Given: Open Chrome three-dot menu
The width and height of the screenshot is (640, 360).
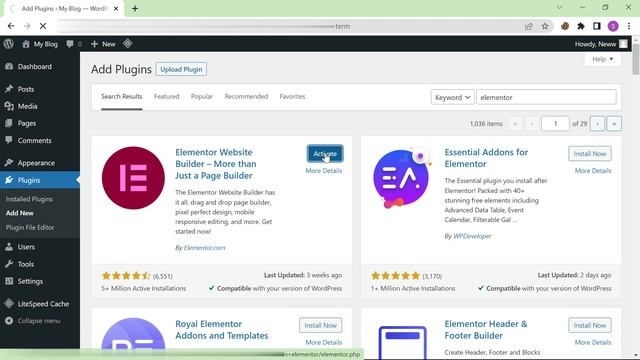Looking at the screenshot, I should 629,26.
